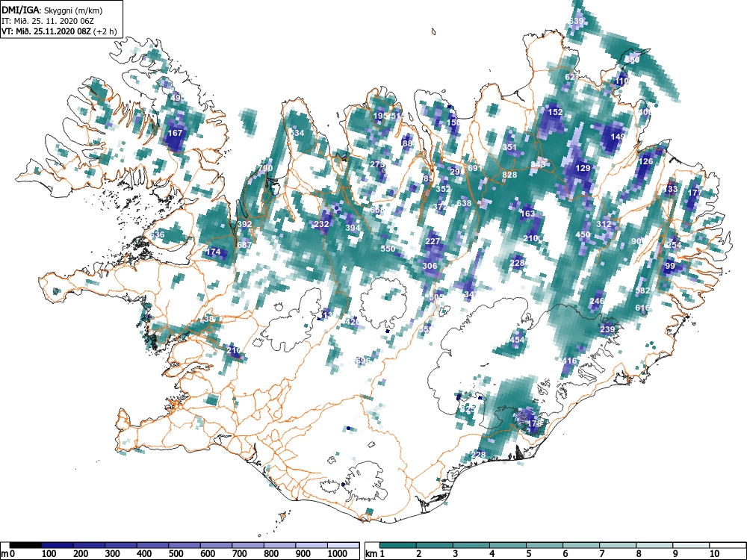Click the visibility value 454 on the map
Viewport: 747px width, 560px height.
point(517,340)
